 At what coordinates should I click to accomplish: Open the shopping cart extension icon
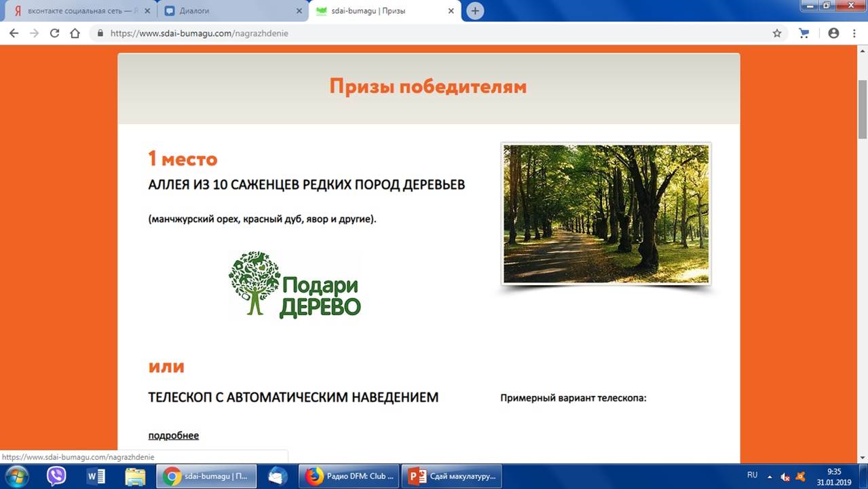[x=804, y=33]
